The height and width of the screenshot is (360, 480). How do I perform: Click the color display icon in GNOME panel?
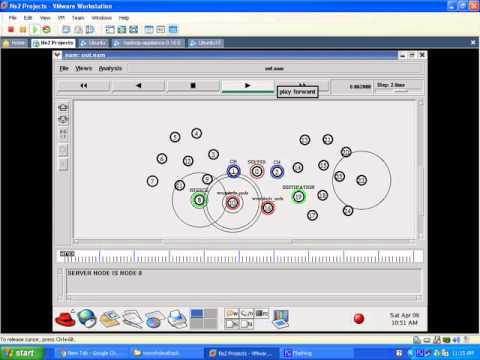point(281,319)
